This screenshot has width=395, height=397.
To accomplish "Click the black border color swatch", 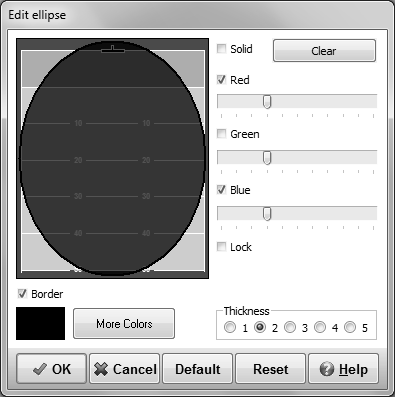I will (x=41, y=323).
